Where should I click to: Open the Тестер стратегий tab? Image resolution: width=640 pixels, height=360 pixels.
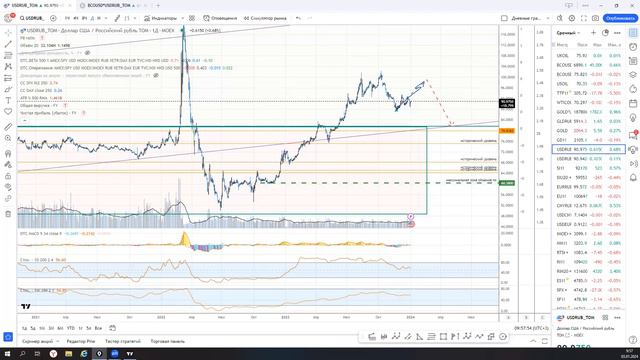pyautogui.click(x=123, y=341)
